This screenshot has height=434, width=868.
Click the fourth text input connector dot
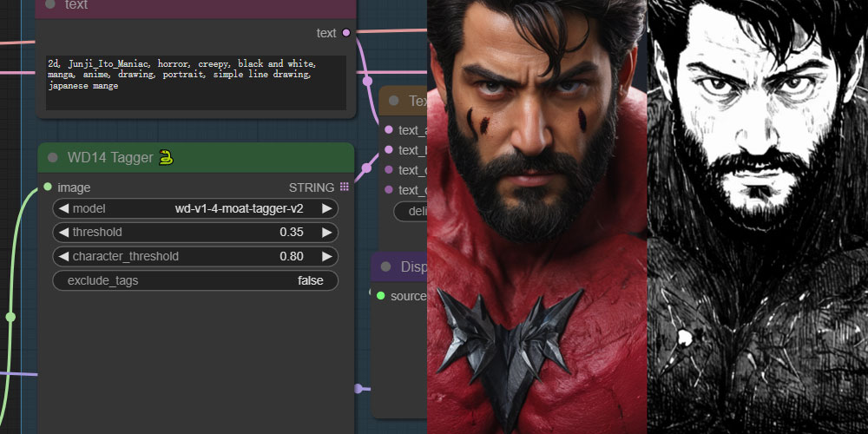pyautogui.click(x=388, y=189)
